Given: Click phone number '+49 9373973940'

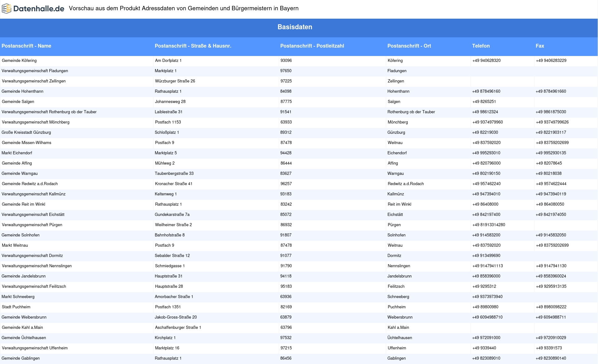Looking at the screenshot, I should pos(487,297).
